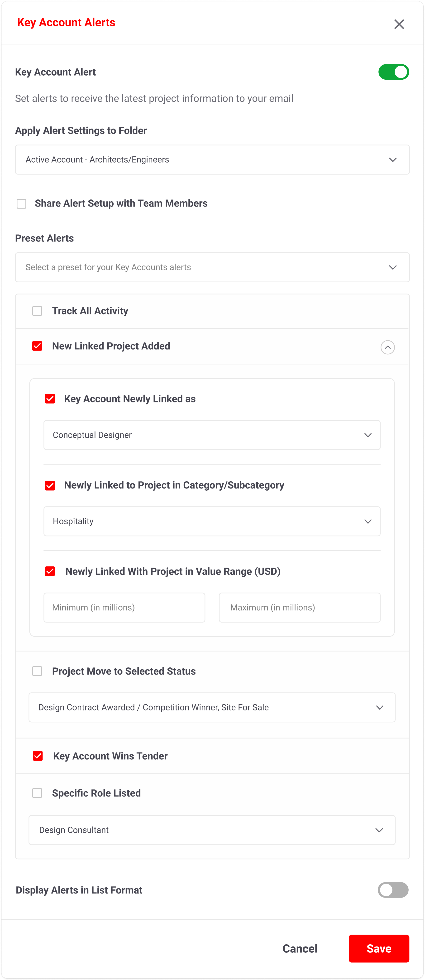Uncheck Key Account Newly Linked as
The width and height of the screenshot is (425, 980).
(50, 399)
